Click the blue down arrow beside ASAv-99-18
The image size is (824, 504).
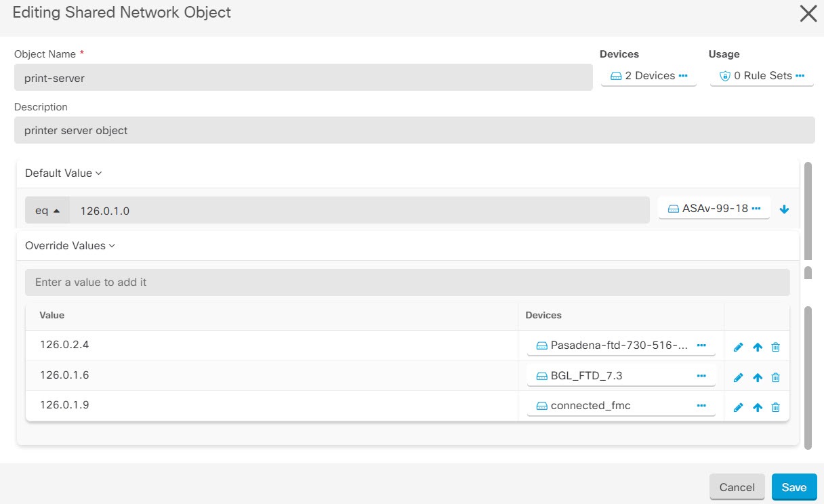pos(784,209)
